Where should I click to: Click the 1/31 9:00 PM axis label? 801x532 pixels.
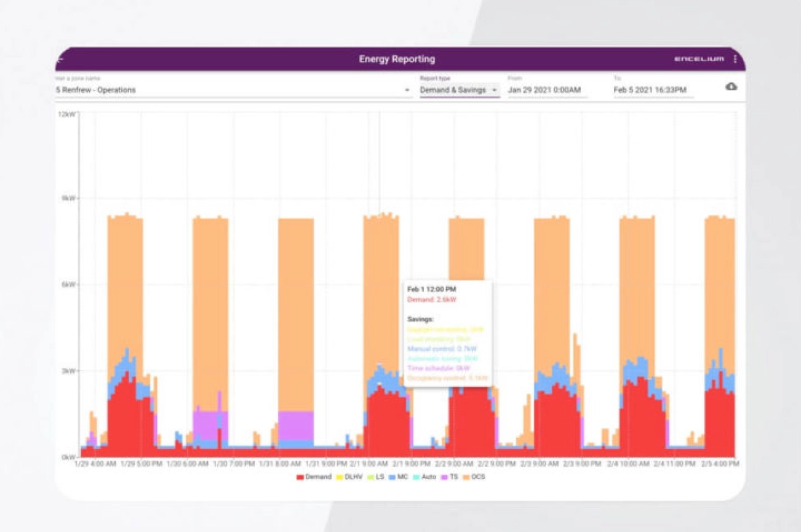(x=326, y=464)
